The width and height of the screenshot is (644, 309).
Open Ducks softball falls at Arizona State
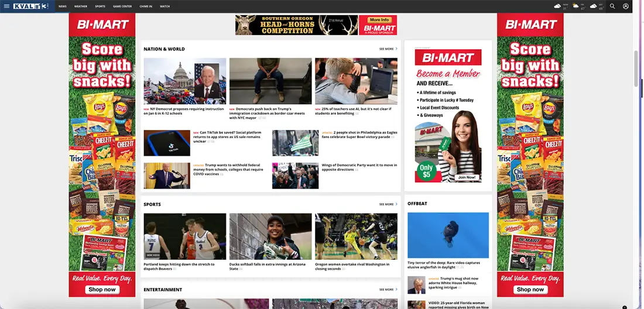click(268, 266)
